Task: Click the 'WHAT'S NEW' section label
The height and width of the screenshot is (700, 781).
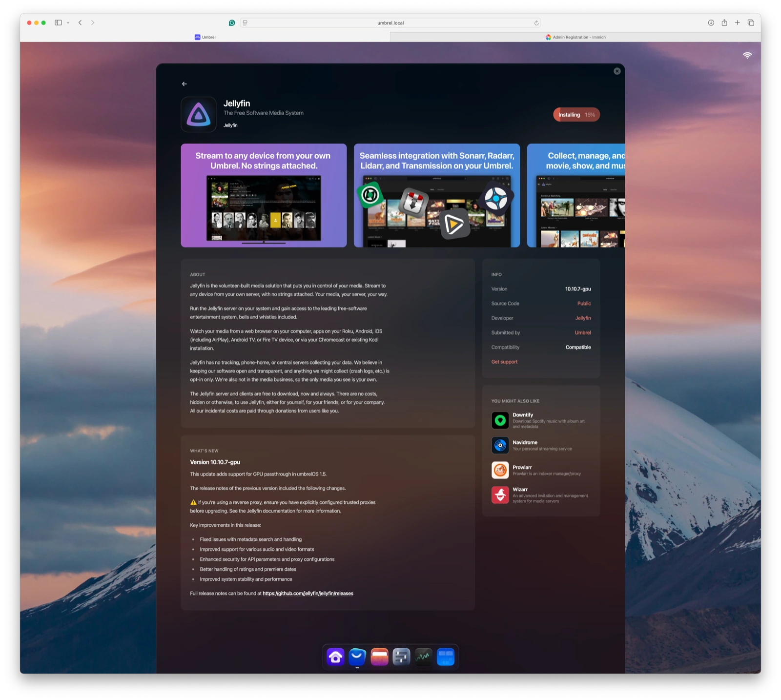Action: click(204, 451)
